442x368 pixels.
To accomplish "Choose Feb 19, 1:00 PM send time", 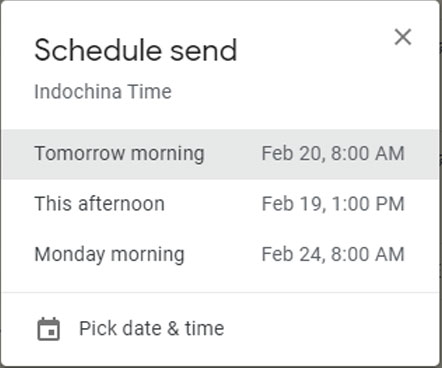I will [333, 204].
